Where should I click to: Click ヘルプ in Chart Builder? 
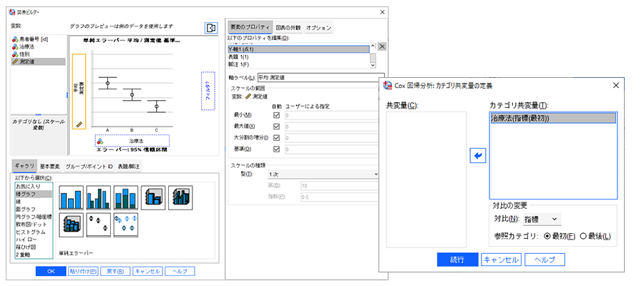coord(180,271)
